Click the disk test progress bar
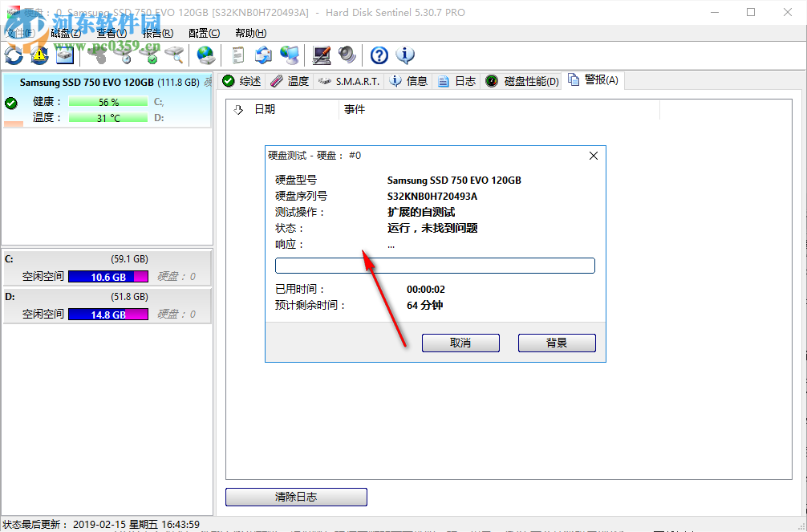The height and width of the screenshot is (532, 807). point(435,266)
